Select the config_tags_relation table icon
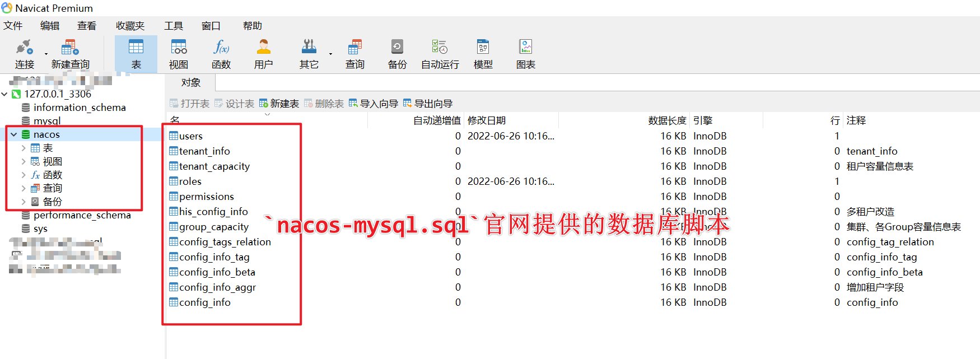 174,242
